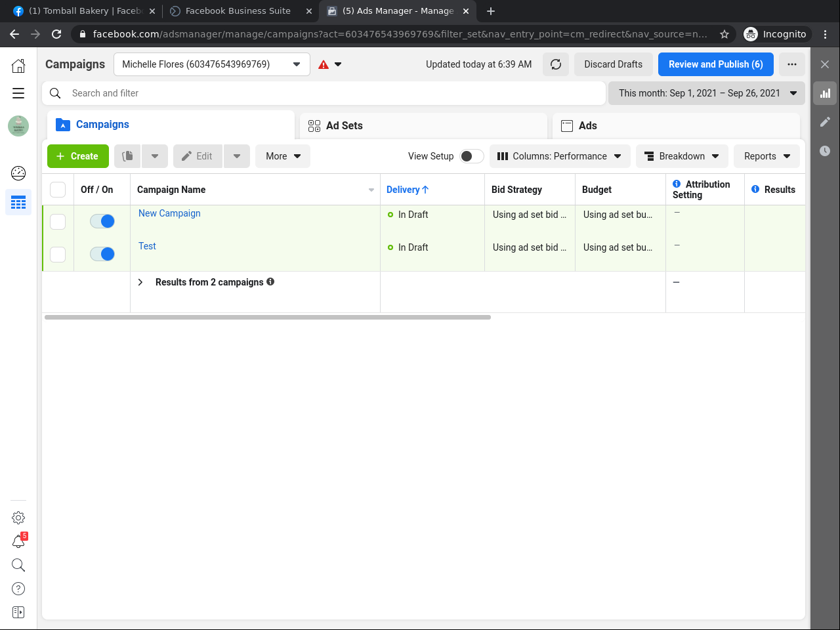
Task: Enable the View Setup toggle
Action: (472, 156)
